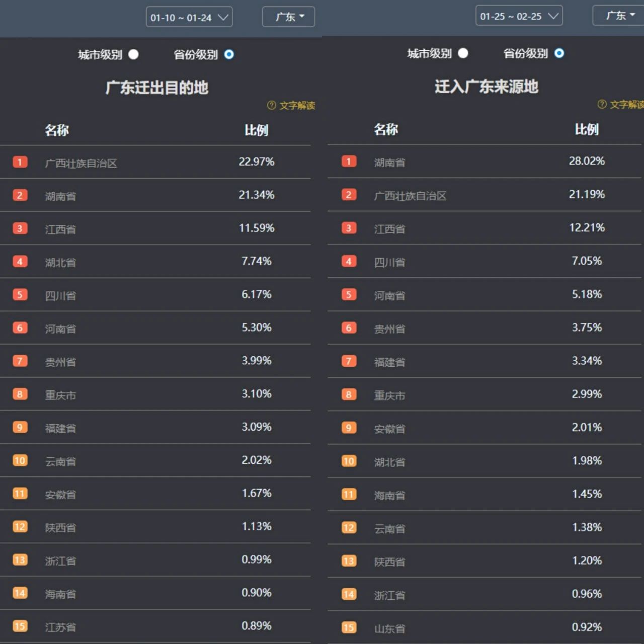This screenshot has height=644, width=644.
Task: Click rank 5 badge next to 河南省 in right table
Action: click(x=349, y=294)
